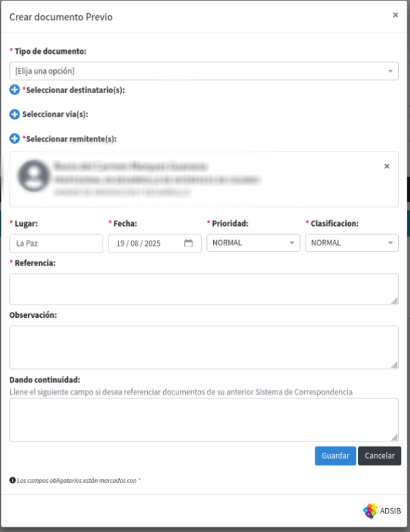The height and width of the screenshot is (532, 410).
Task: Click plus icon for Seleccionar destinatario(s)
Action: tap(15, 90)
